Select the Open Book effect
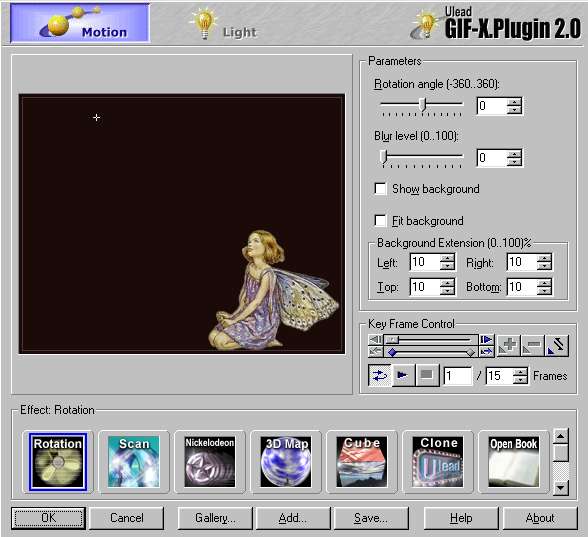 tap(514, 462)
